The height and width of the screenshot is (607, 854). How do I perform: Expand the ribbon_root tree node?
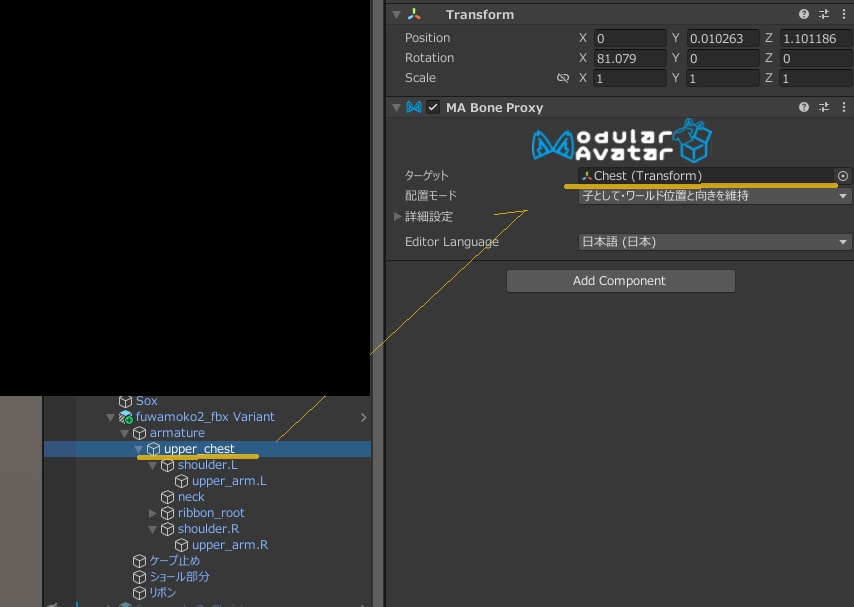click(x=152, y=513)
